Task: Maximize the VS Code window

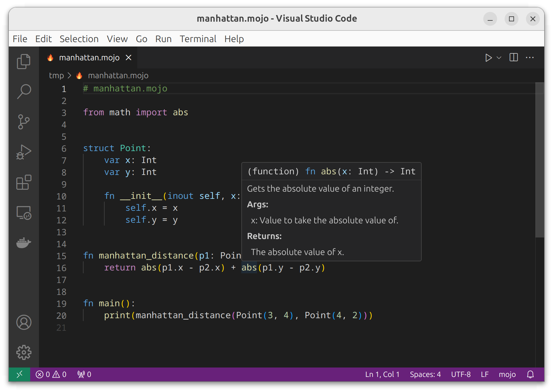Action: click(x=512, y=19)
